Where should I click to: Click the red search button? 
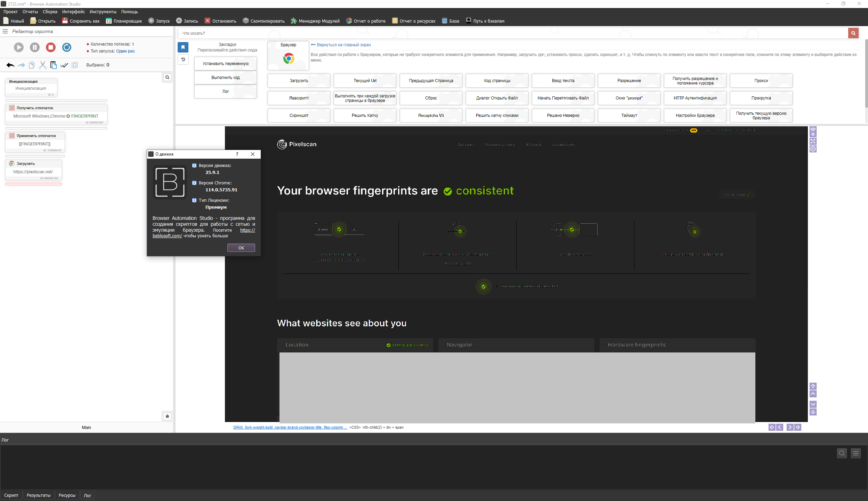pyautogui.click(x=853, y=33)
